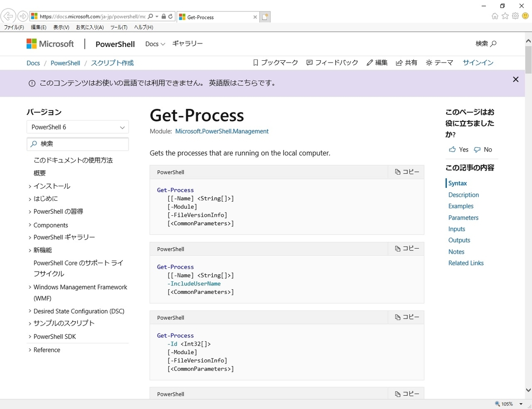This screenshot has height=409, width=532.
Task: Expand PowerShell ギャラリー node
Action: [30, 238]
